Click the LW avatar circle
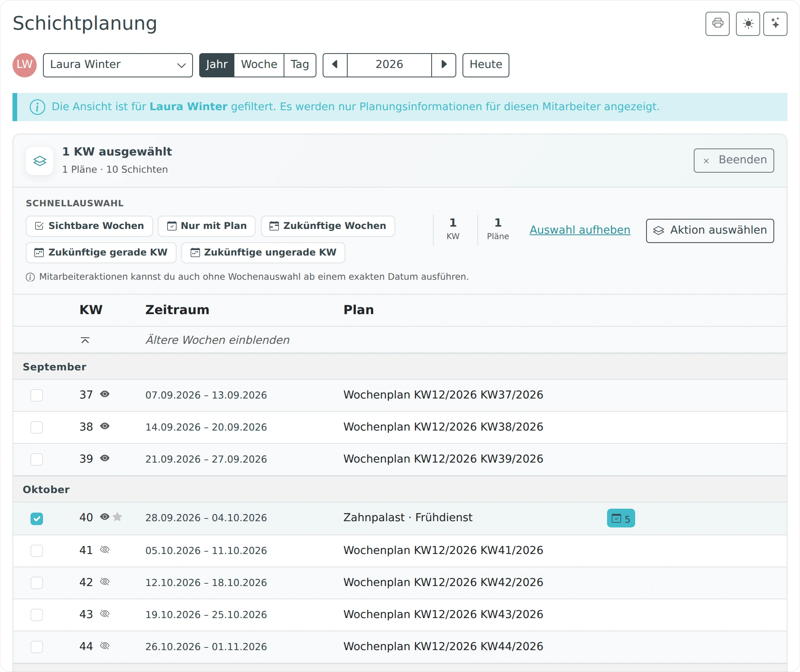Viewport: 800px width, 672px height. 25,65
